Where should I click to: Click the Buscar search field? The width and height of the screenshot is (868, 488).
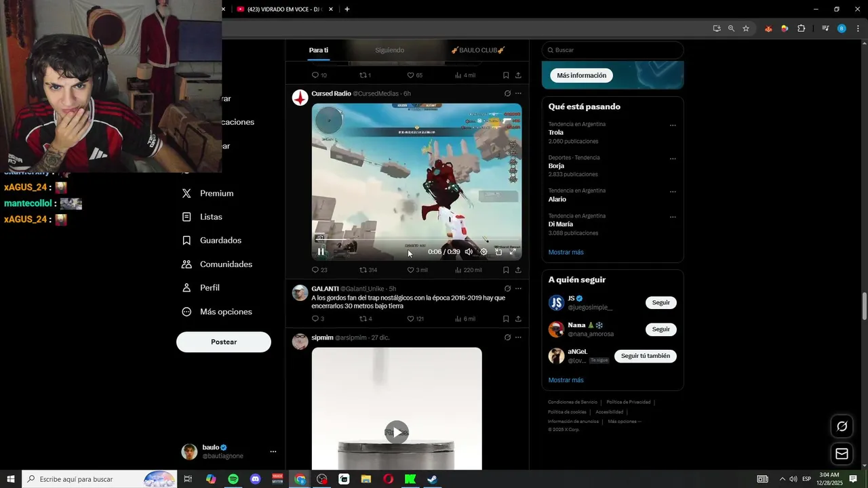point(612,50)
